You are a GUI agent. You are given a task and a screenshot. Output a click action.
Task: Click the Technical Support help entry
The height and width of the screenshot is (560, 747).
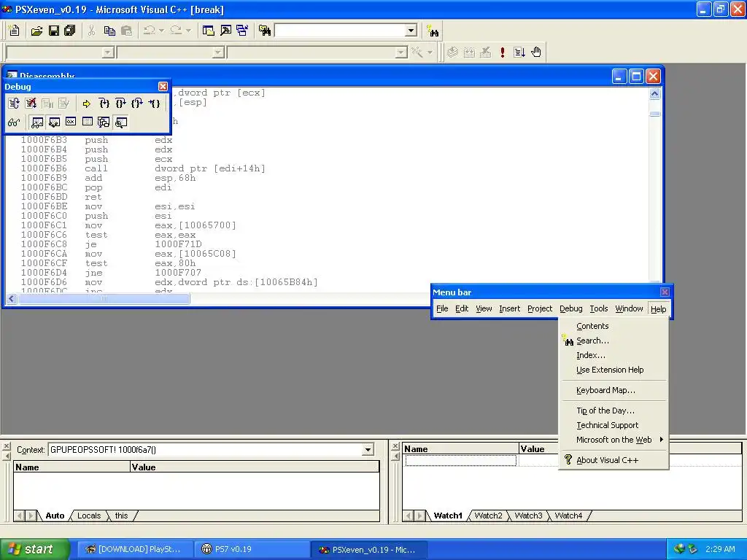click(607, 425)
